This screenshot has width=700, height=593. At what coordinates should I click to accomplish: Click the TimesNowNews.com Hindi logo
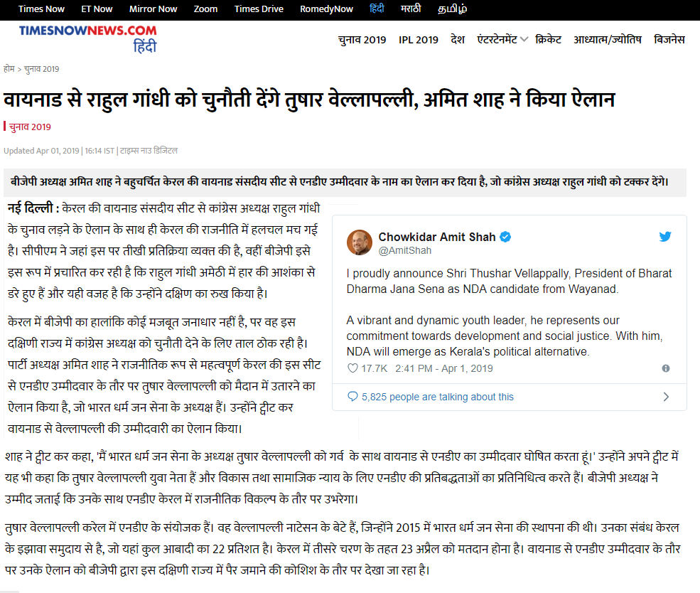88,38
